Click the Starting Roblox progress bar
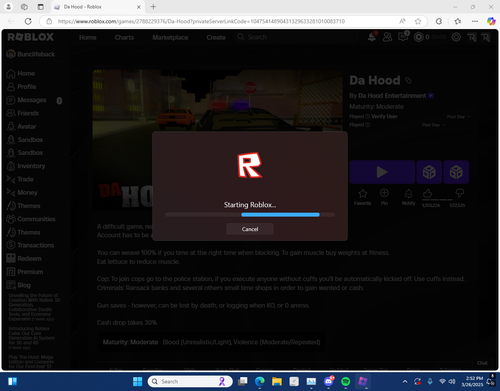 pos(250,215)
